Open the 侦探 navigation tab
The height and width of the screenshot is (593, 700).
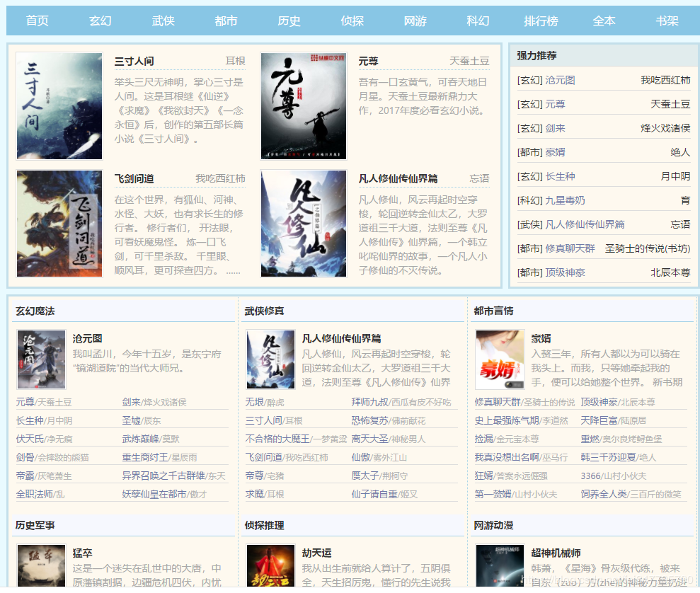coord(352,21)
